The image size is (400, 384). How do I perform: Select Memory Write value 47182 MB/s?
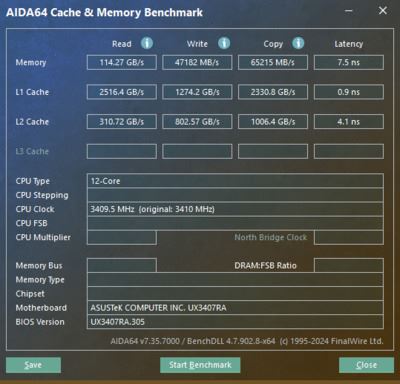(197, 62)
